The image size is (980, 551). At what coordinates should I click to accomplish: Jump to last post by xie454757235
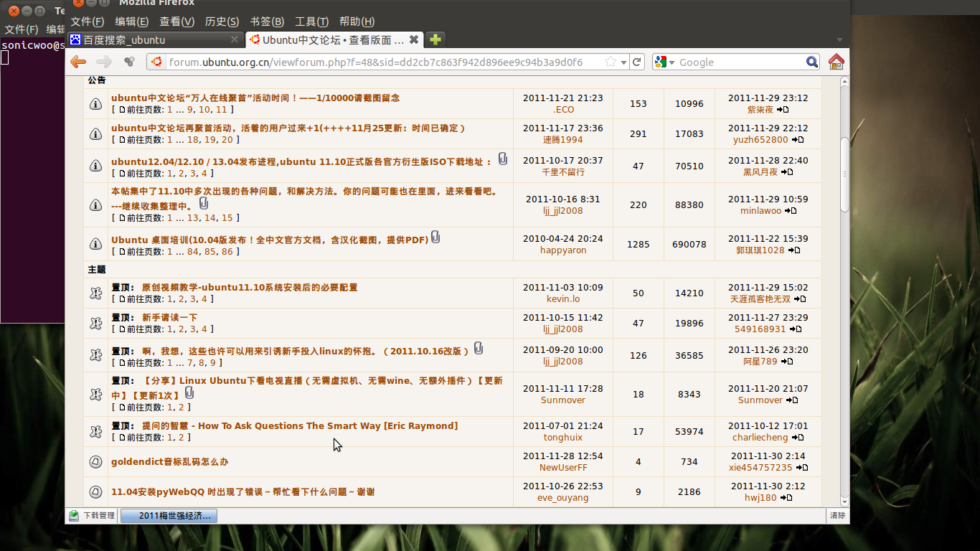(x=802, y=468)
